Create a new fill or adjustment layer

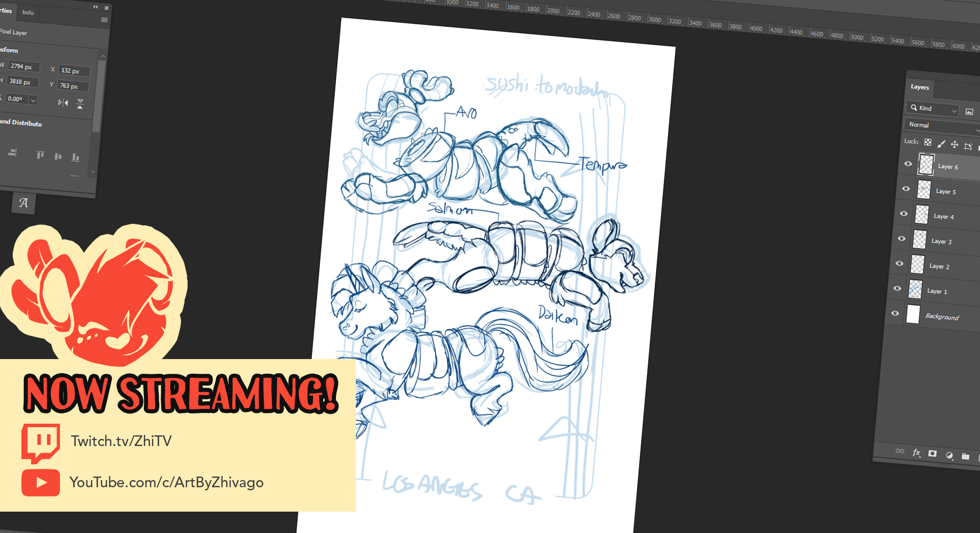tap(949, 455)
